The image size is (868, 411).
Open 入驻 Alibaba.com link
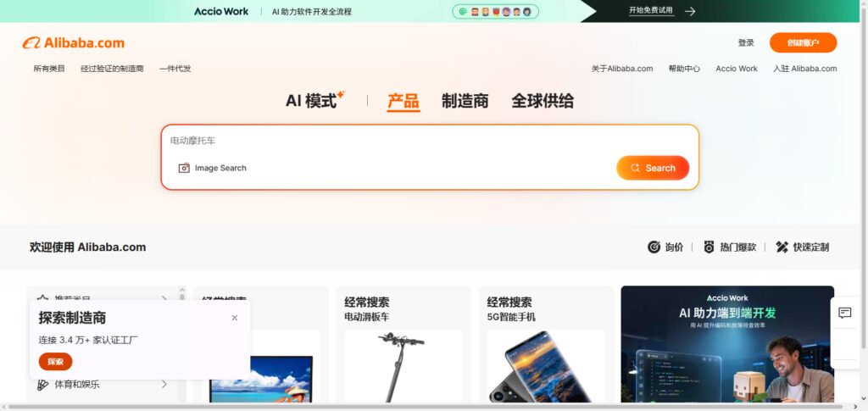tap(805, 69)
